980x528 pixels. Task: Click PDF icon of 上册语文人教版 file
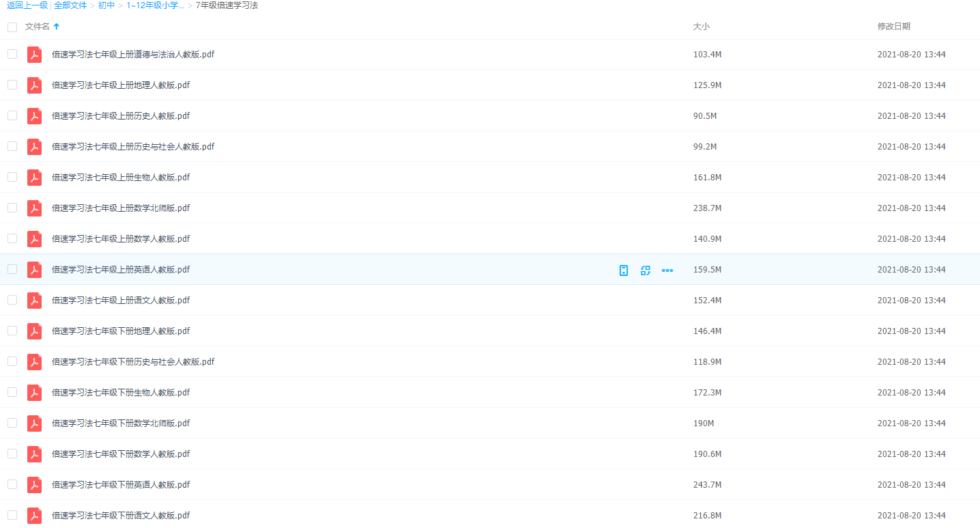point(34,301)
